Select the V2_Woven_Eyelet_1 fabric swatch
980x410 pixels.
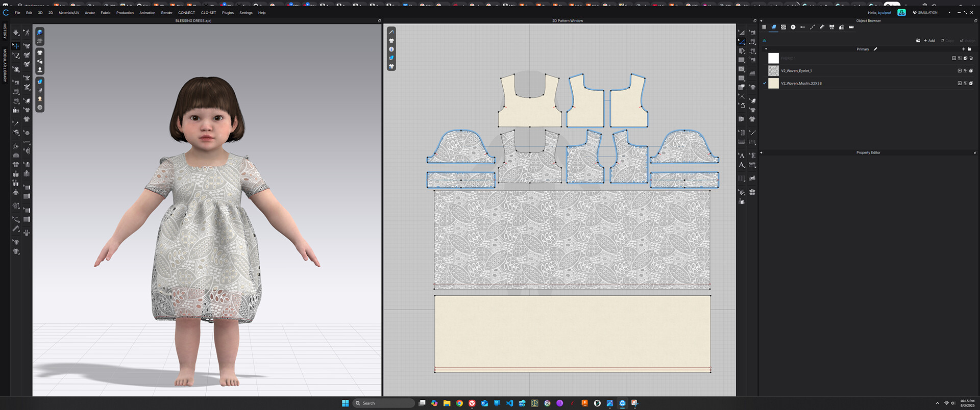click(x=774, y=71)
